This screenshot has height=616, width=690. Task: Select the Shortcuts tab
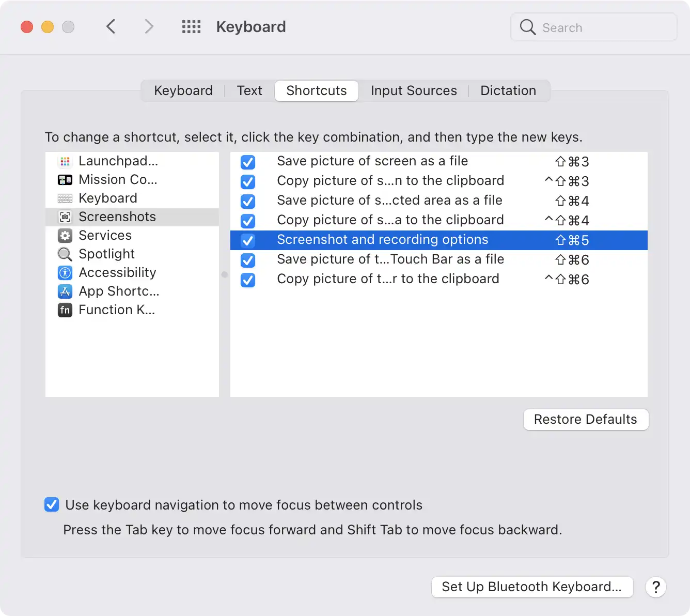[317, 91]
